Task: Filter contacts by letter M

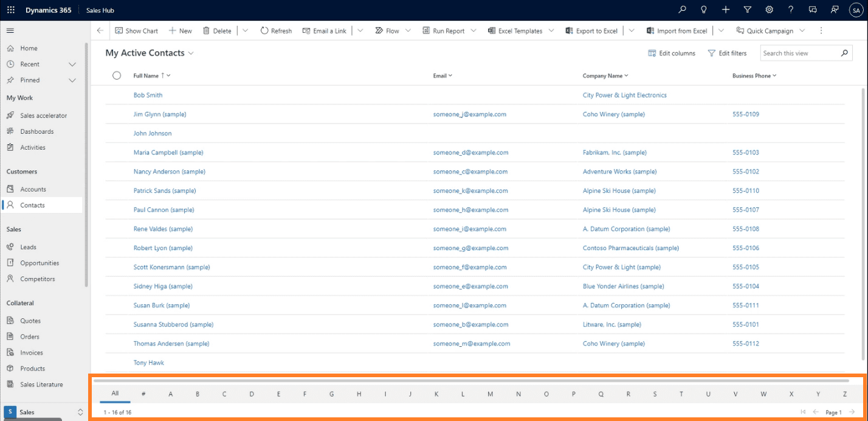Action: 490,394
